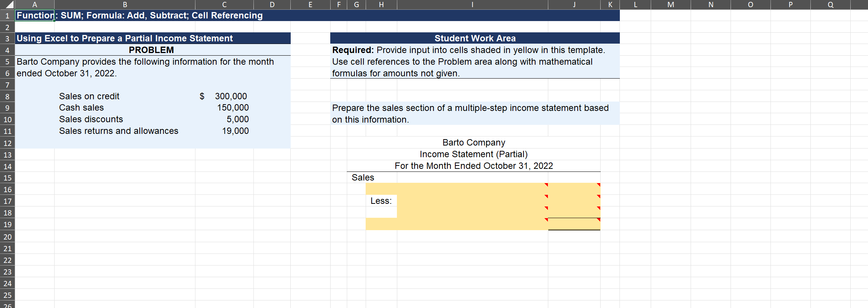Select column K header

610,5
